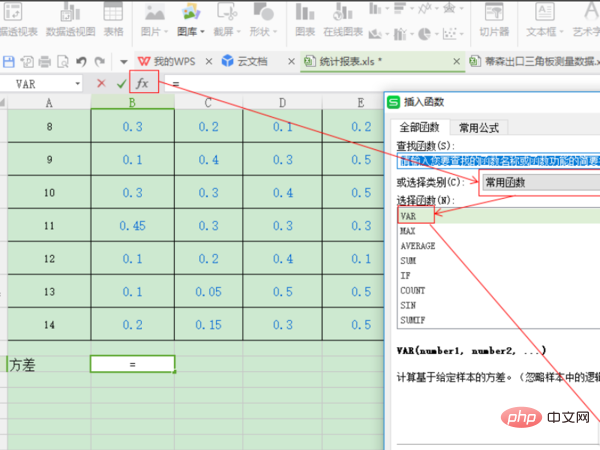Image resolution: width=600 pixels, height=450 pixels.
Task: Confirm formula with green checkmark icon
Action: [122, 83]
